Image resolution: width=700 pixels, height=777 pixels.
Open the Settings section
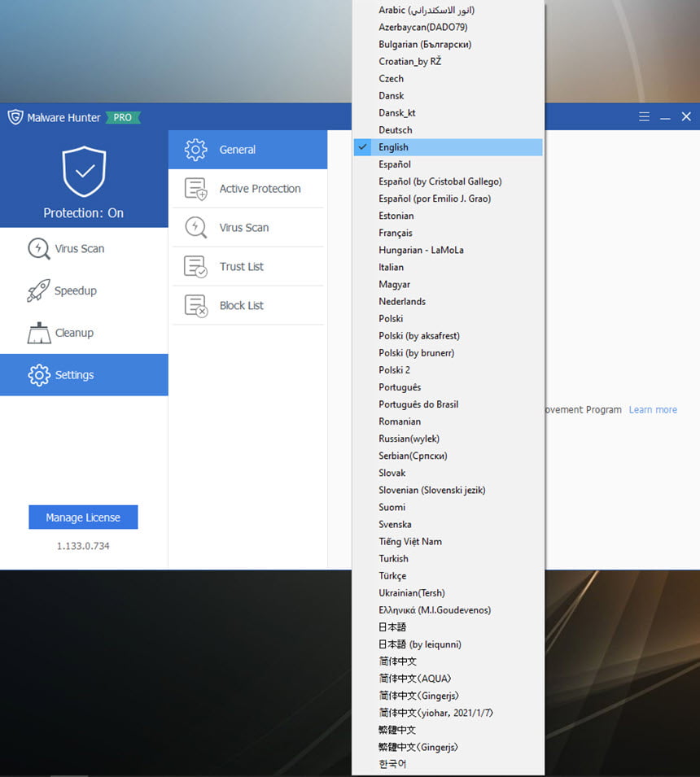tap(85, 375)
